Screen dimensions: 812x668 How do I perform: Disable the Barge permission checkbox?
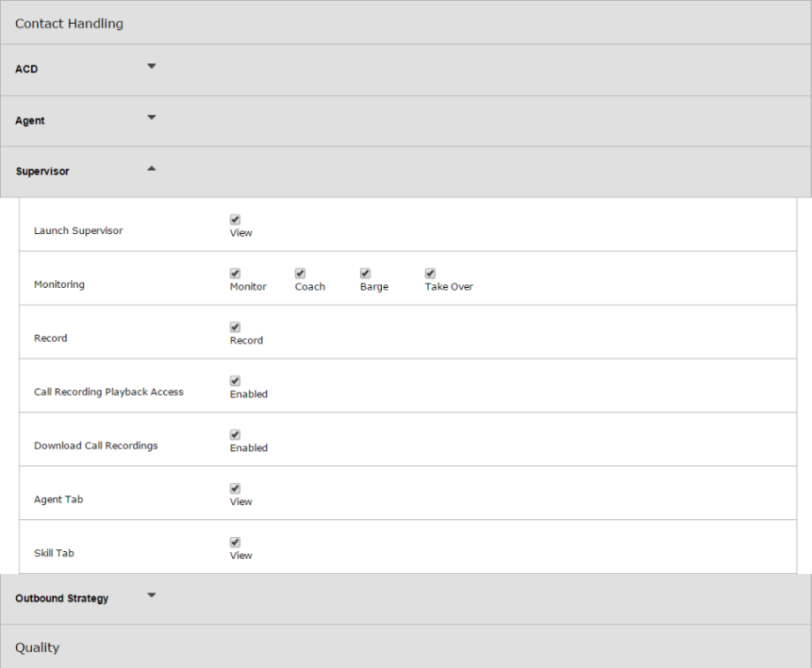coord(365,273)
